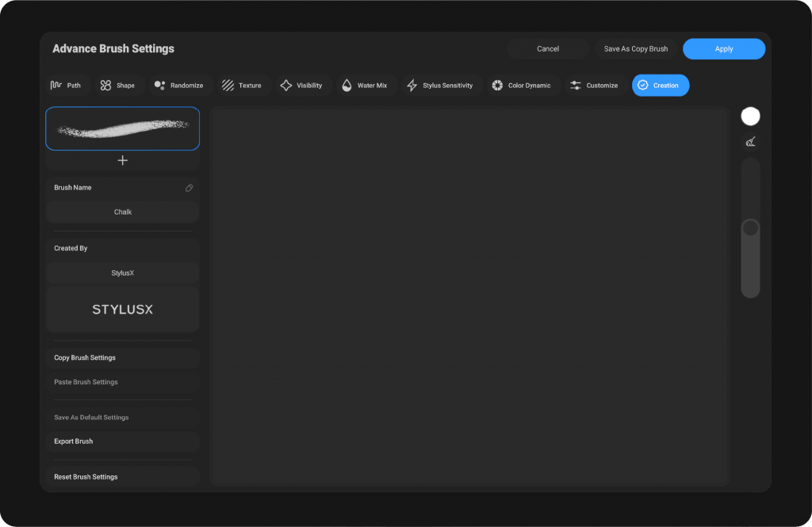The width and height of the screenshot is (812, 527).
Task: Select the Texture tab
Action: tap(242, 86)
